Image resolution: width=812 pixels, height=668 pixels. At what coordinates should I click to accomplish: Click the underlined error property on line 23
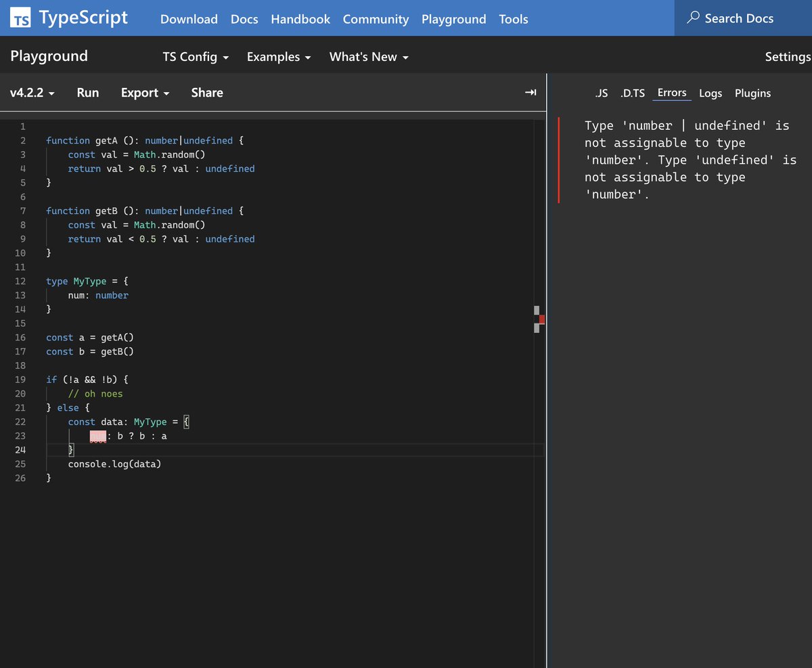coord(98,436)
